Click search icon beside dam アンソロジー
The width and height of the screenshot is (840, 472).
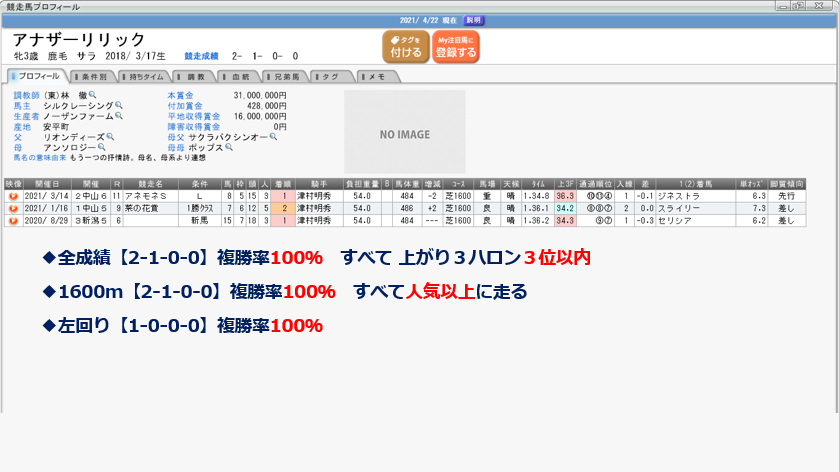[x=101, y=148]
